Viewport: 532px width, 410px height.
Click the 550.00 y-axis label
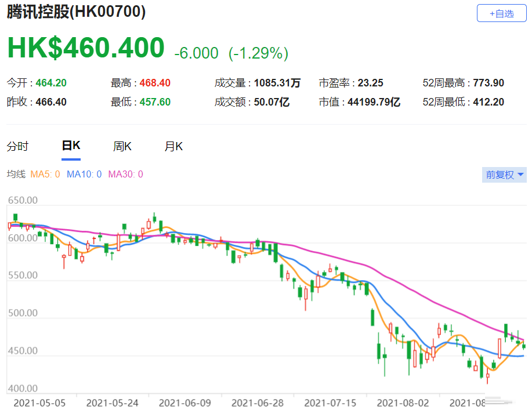[23, 275]
